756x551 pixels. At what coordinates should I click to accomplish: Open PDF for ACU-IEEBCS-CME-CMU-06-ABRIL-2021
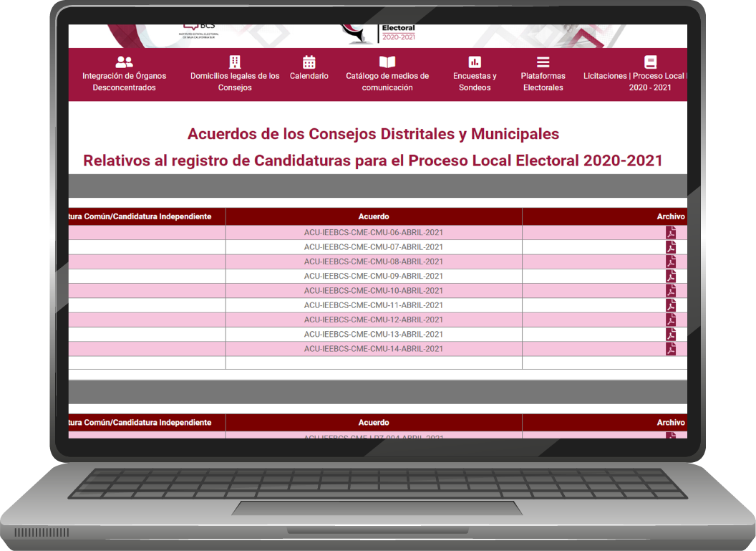click(x=671, y=233)
